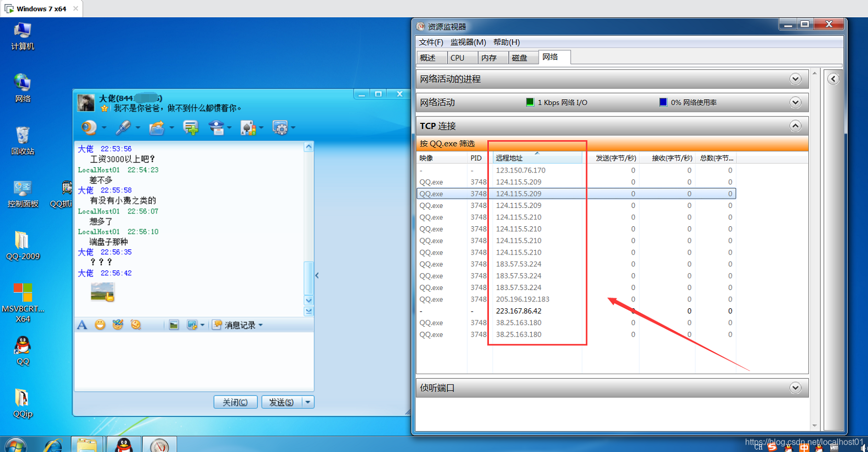Viewport: 868px width, 452px height.
Task: Open the 文件(F) menu
Action: coord(431,42)
